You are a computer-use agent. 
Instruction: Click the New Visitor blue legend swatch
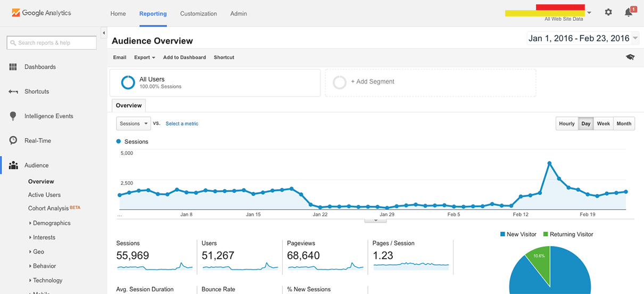coord(502,234)
